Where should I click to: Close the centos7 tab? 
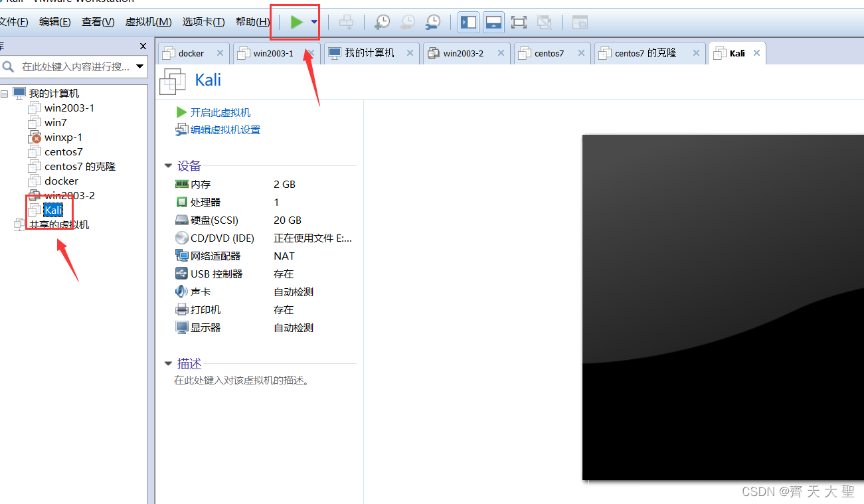[581, 53]
